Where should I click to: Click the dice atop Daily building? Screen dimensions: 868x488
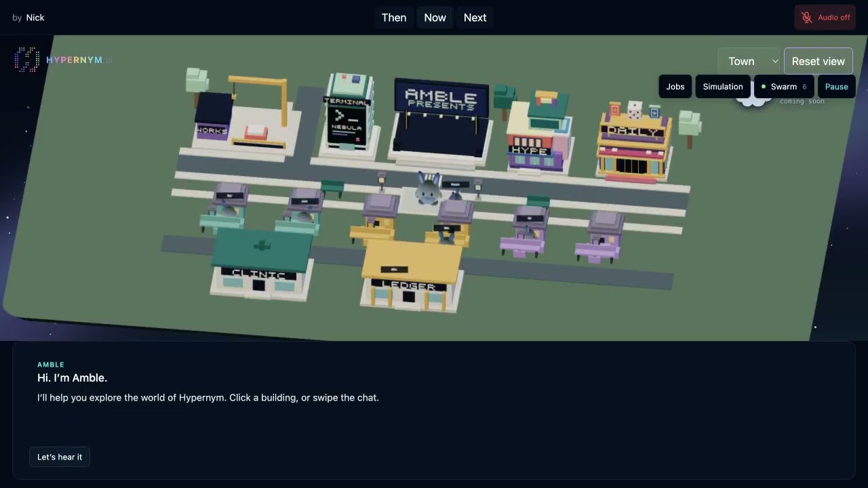coord(633,110)
